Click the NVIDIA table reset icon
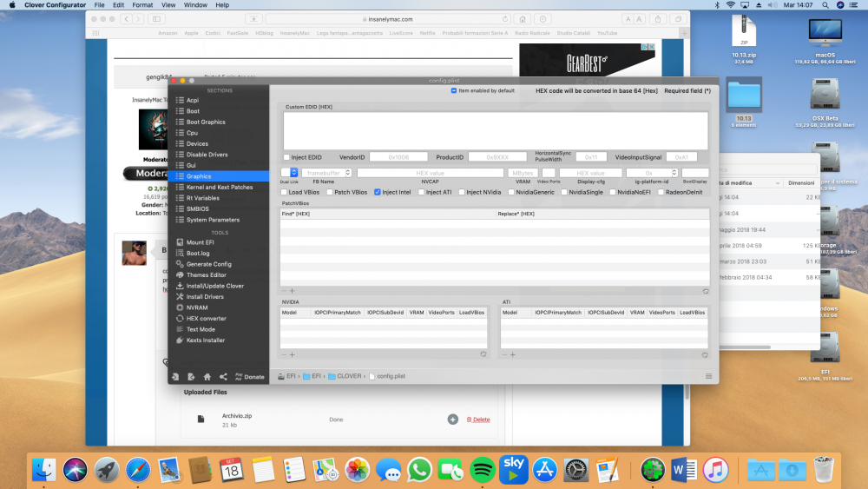Image resolution: width=868 pixels, height=489 pixels. 483,354
